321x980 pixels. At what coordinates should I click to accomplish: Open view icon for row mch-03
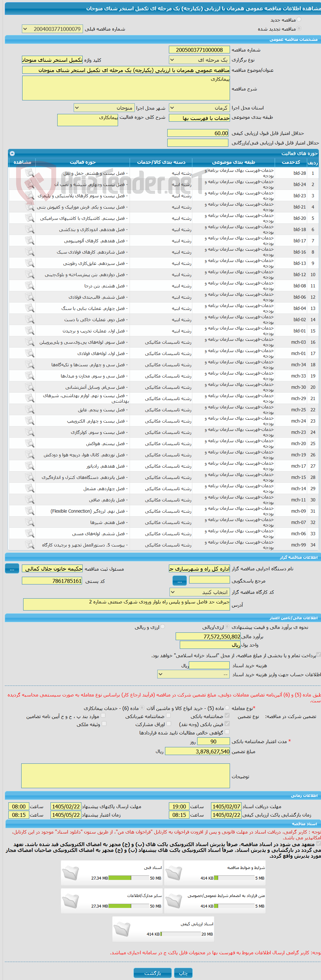30,342
